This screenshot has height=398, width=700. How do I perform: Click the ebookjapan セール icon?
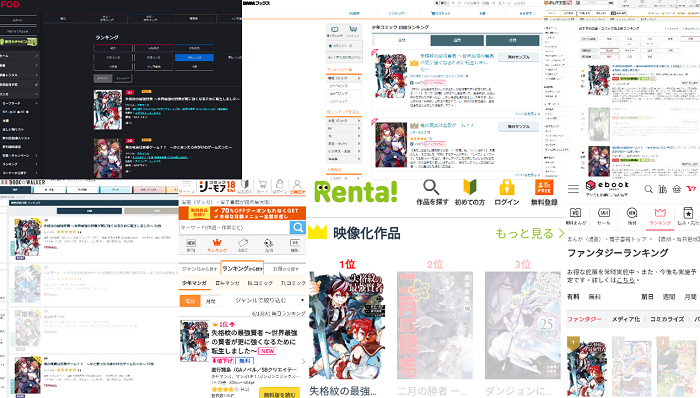[604, 212]
